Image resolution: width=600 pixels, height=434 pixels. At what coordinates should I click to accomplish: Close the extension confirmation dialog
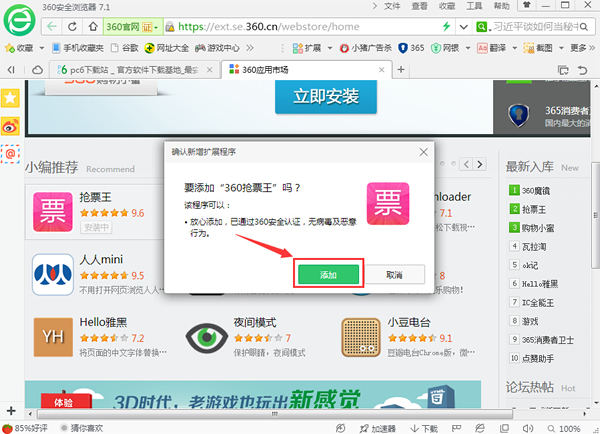pos(424,152)
